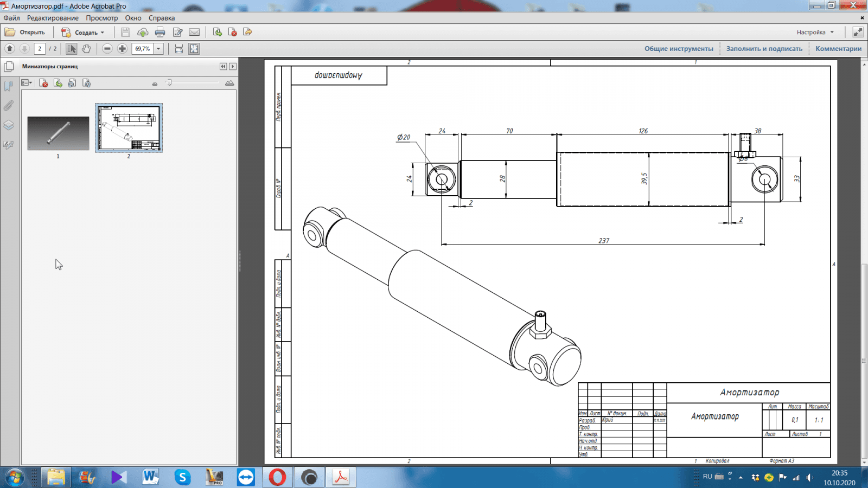Rotate pages clockwise icon
Screen dimensions: 868x488
tap(86, 83)
